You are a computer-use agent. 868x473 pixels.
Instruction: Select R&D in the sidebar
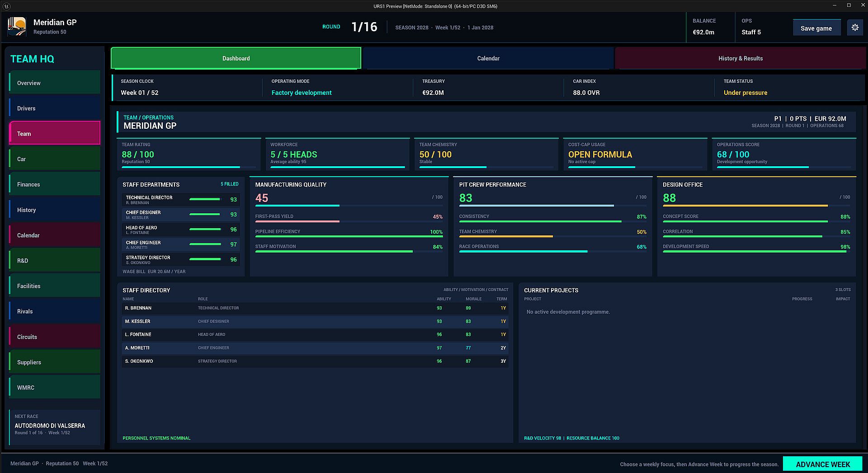(x=55, y=261)
